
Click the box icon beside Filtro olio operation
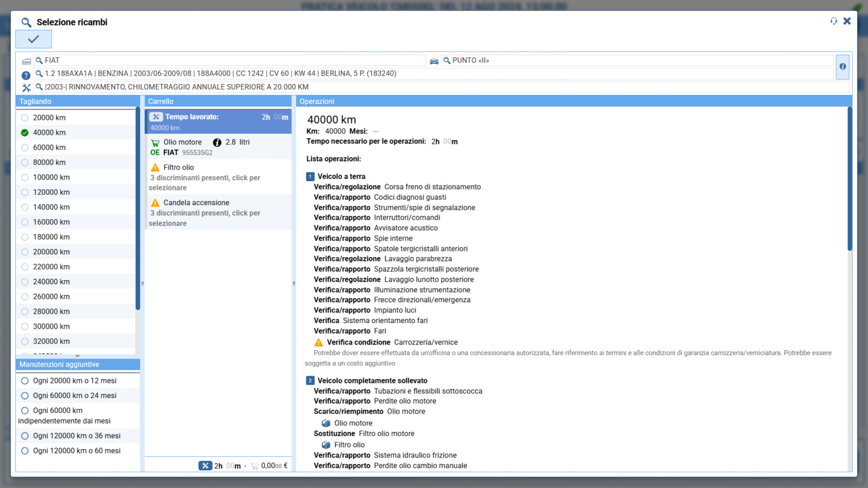(x=326, y=445)
